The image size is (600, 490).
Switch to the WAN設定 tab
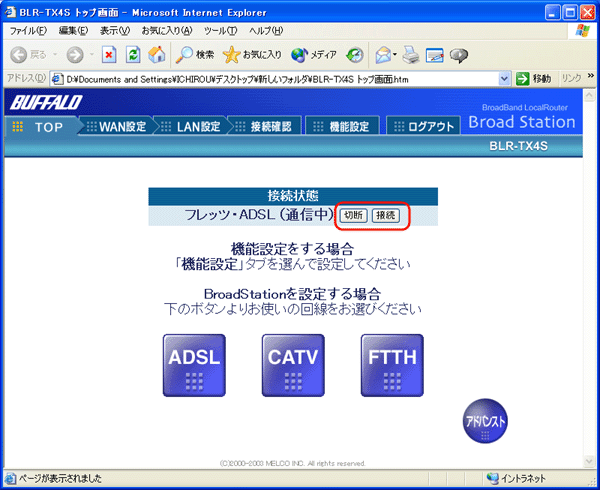pos(116,127)
